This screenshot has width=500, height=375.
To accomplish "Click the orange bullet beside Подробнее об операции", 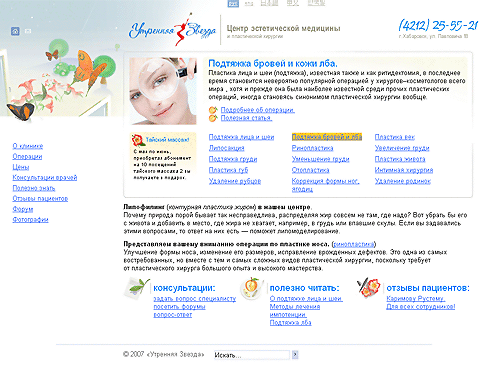I will pos(213,110).
